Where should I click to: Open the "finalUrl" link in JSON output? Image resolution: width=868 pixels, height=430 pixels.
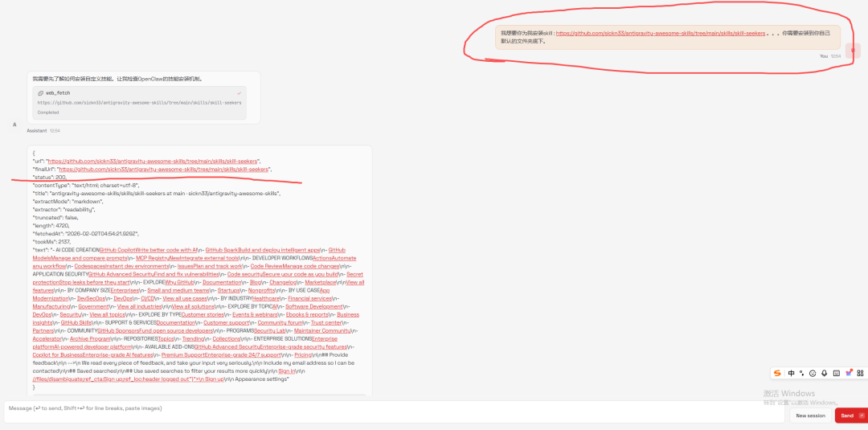[163, 170]
